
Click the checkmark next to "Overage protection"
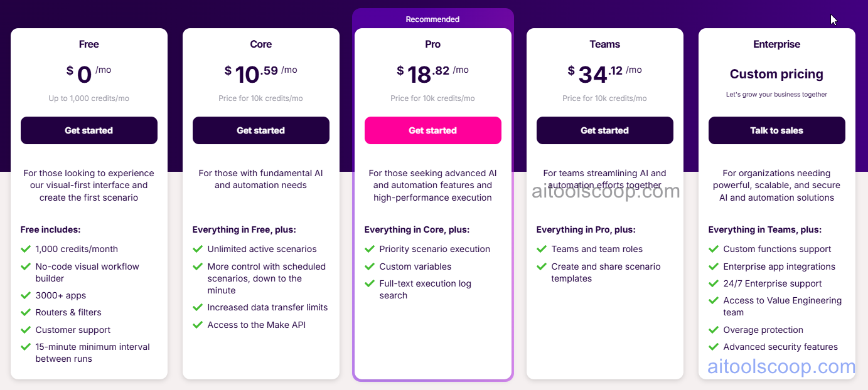(713, 330)
